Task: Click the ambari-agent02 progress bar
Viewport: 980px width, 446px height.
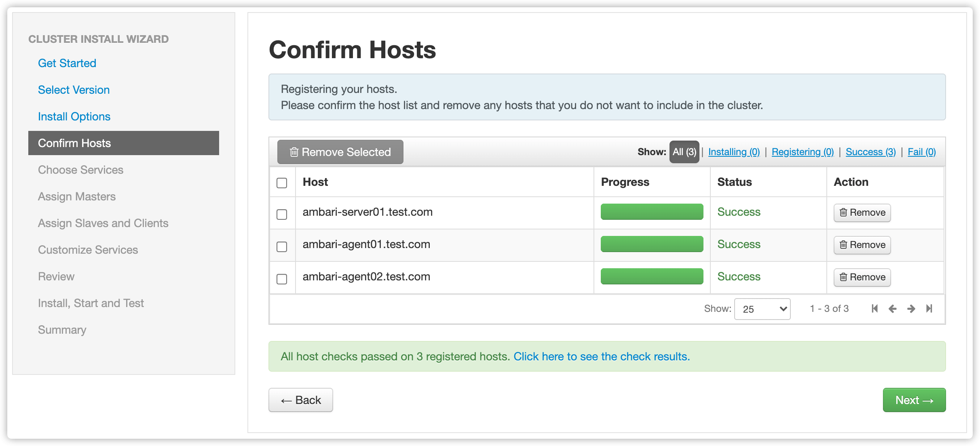Action: [x=650, y=277]
